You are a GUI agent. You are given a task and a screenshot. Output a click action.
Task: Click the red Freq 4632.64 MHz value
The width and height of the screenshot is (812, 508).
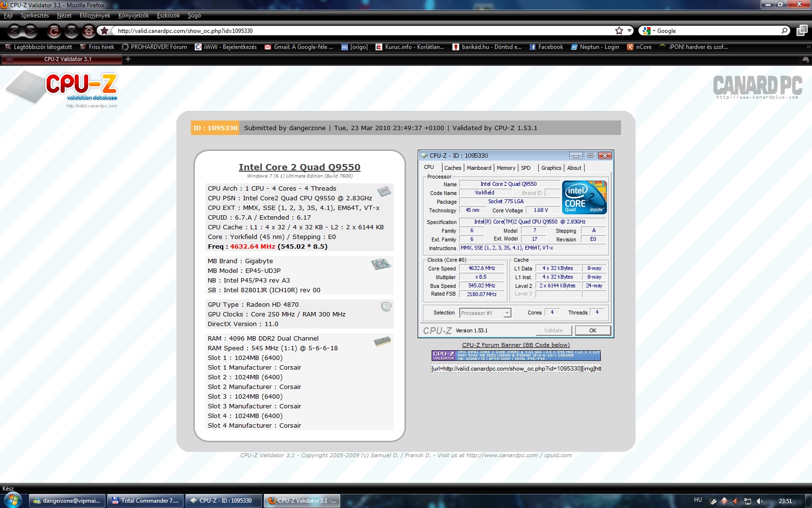pos(252,246)
